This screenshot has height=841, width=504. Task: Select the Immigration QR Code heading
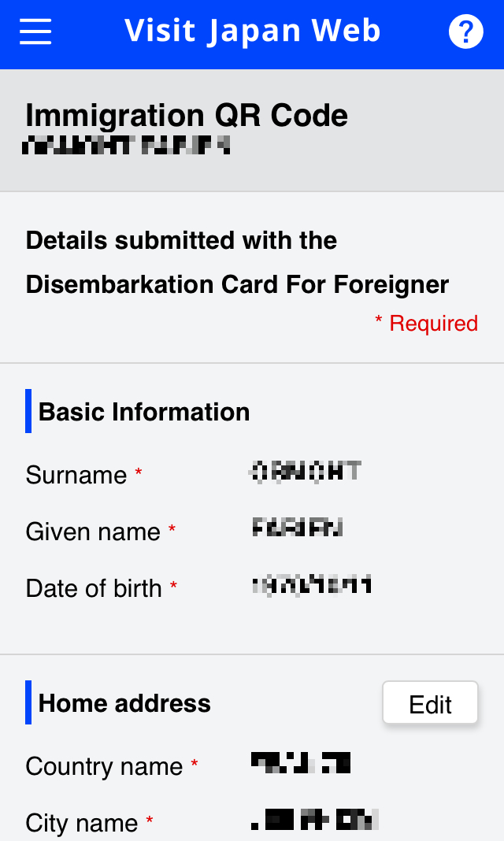(x=187, y=116)
